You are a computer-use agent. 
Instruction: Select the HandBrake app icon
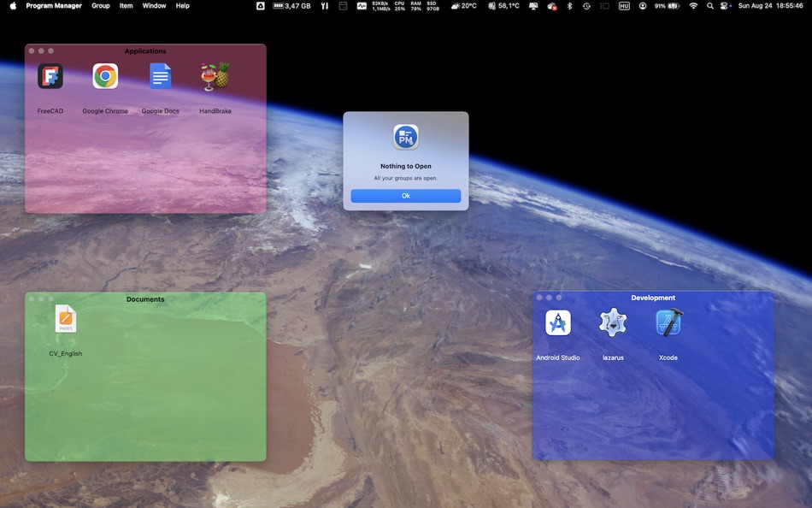(215, 76)
